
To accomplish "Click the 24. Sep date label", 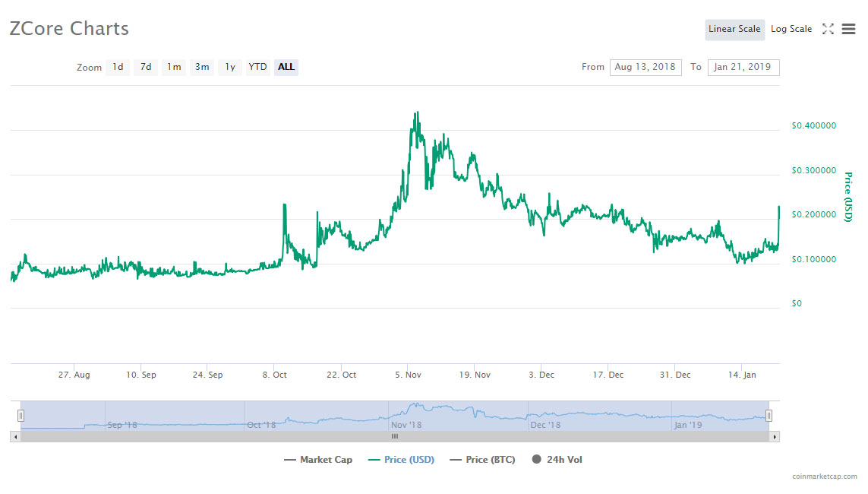I will pyautogui.click(x=207, y=375).
